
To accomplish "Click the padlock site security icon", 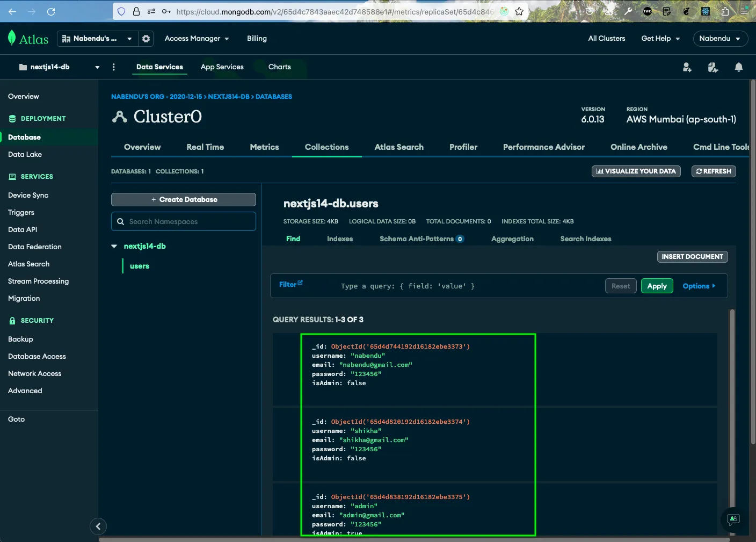I will [136, 11].
